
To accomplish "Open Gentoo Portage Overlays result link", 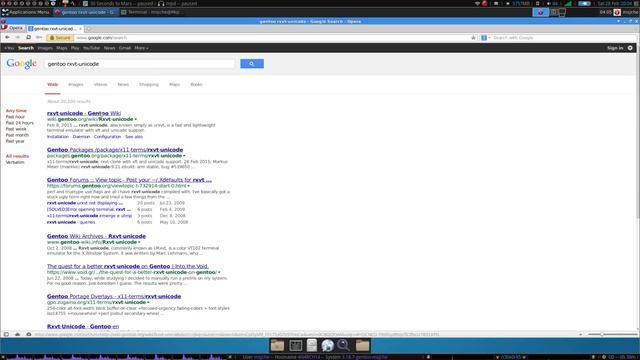I will click(114, 296).
